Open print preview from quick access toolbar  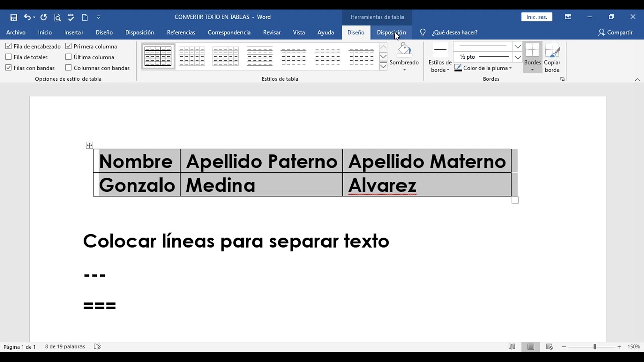pos(57,17)
